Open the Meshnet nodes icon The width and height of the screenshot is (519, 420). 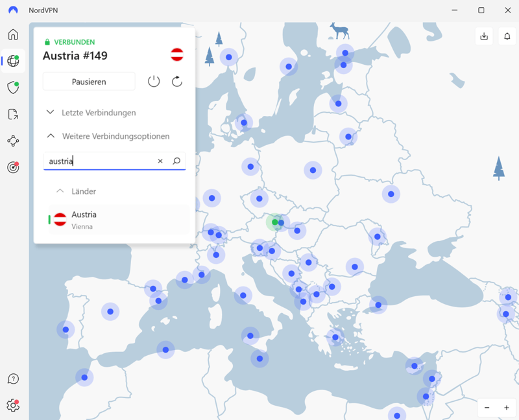pyautogui.click(x=13, y=141)
